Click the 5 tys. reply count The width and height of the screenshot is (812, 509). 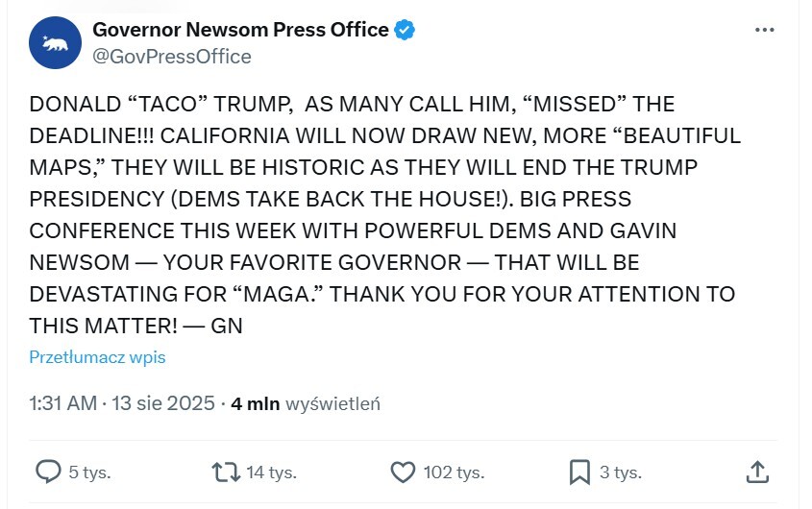click(89, 473)
